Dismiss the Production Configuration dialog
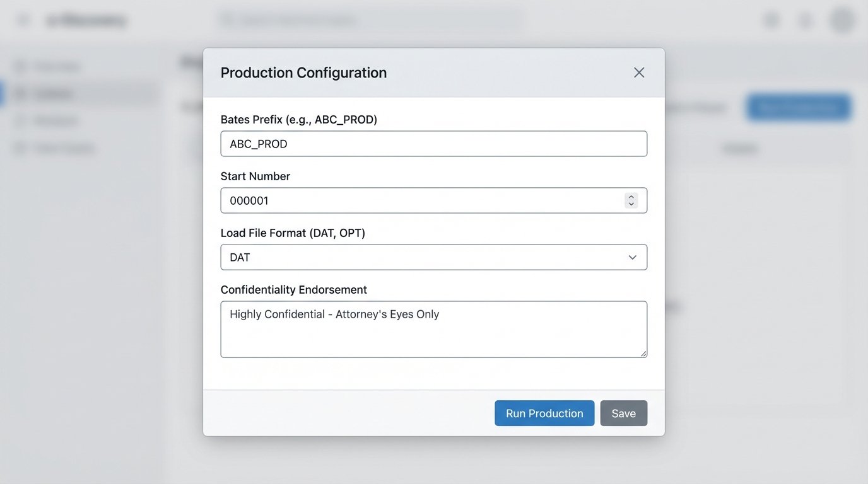868x484 pixels. tap(638, 72)
